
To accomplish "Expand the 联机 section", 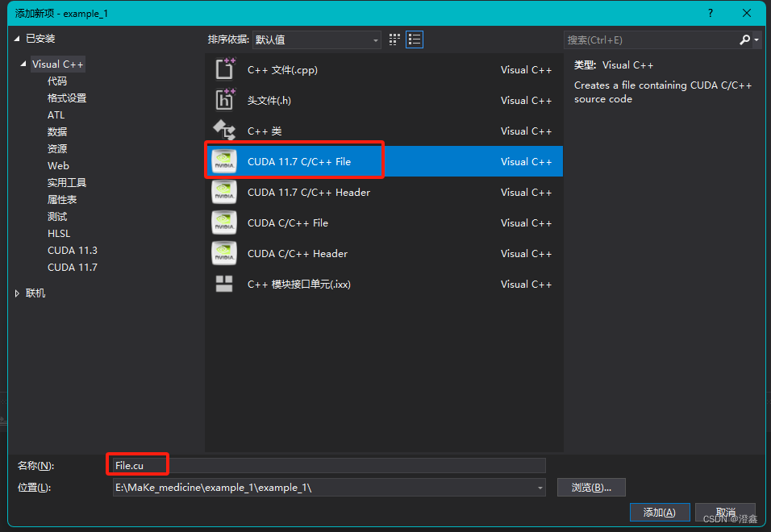I will click(16, 293).
